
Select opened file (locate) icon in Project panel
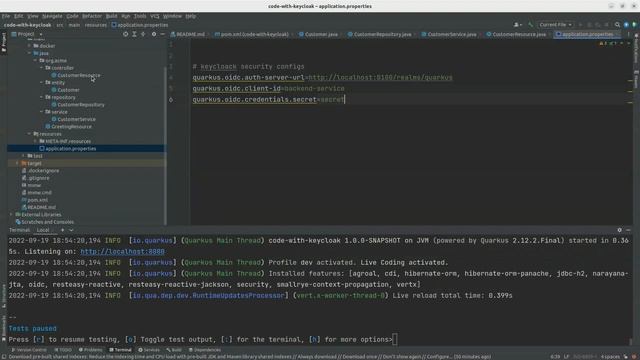point(125,34)
